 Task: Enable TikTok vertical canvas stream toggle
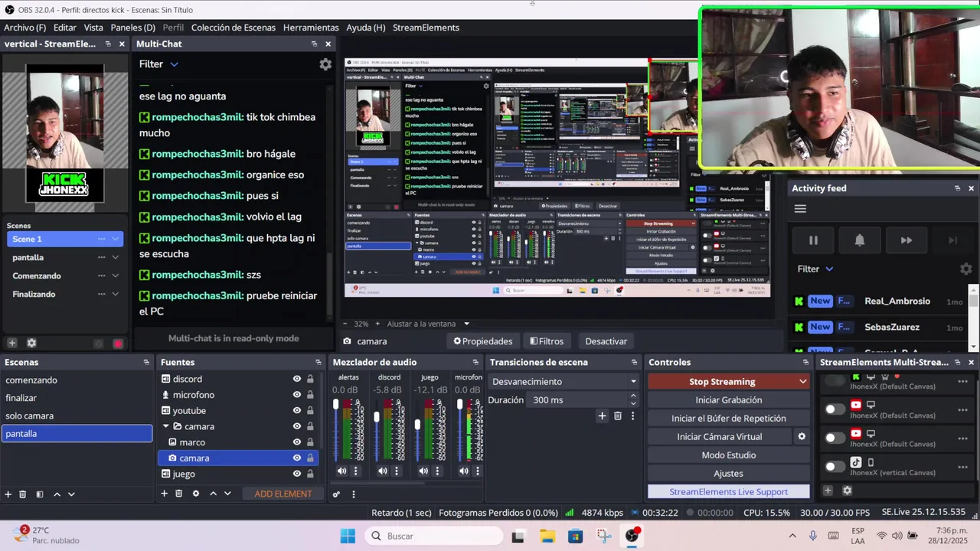point(835,466)
